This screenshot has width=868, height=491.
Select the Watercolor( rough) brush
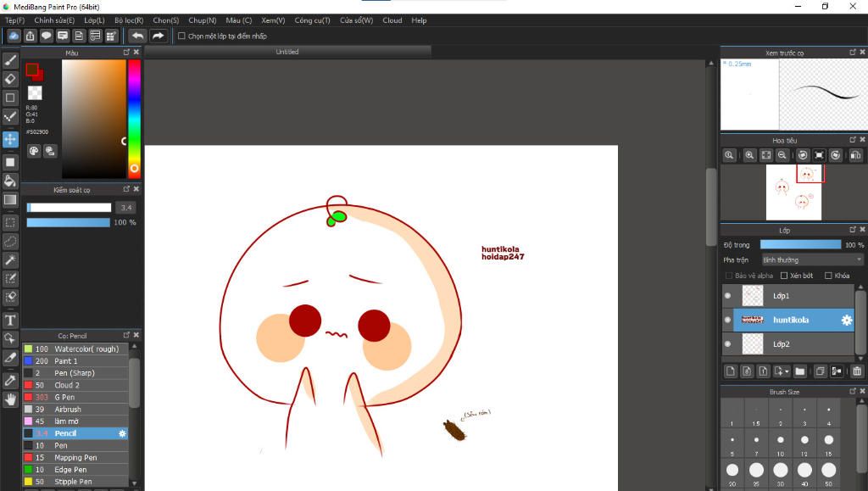(x=75, y=349)
